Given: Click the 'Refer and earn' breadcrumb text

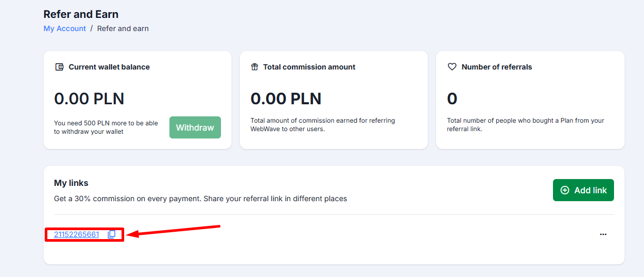Looking at the screenshot, I should (x=123, y=28).
